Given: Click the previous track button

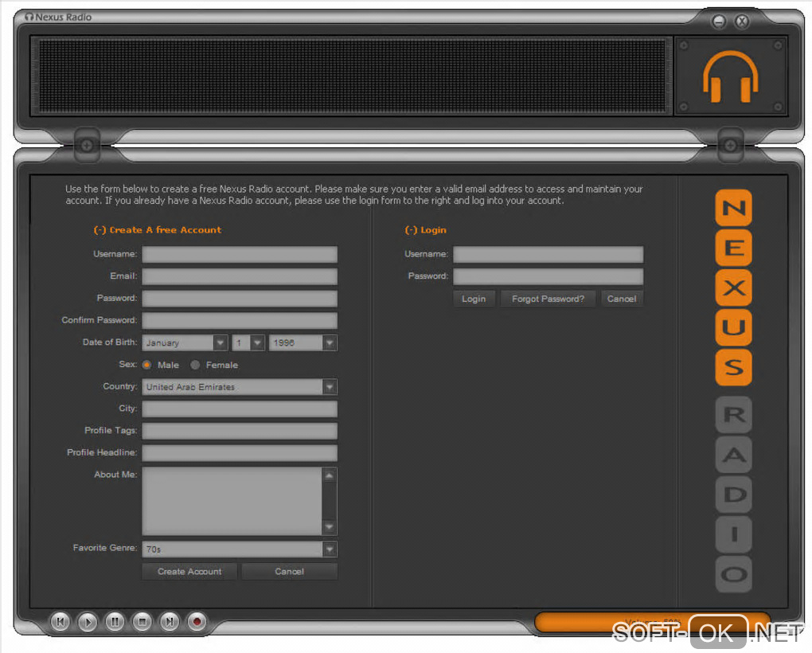Looking at the screenshot, I should coord(60,621).
